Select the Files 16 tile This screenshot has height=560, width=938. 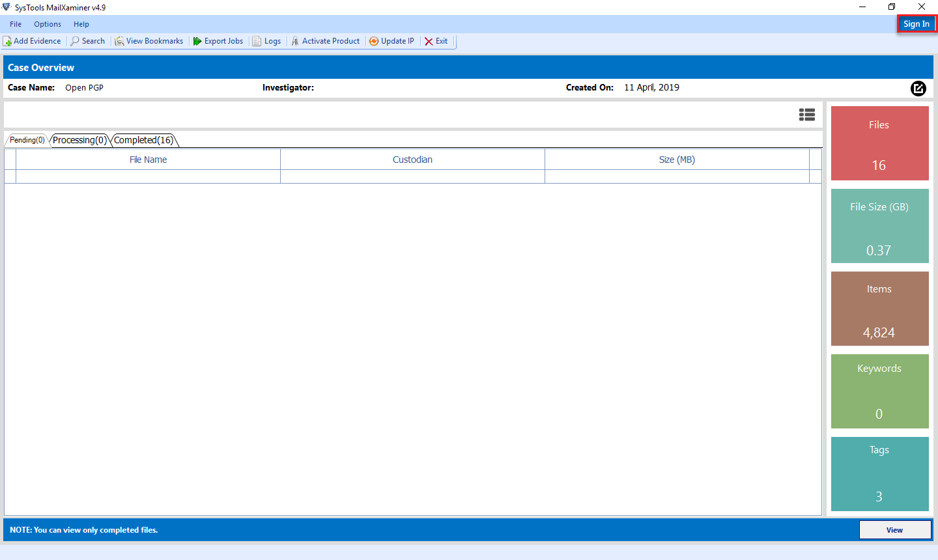click(880, 143)
